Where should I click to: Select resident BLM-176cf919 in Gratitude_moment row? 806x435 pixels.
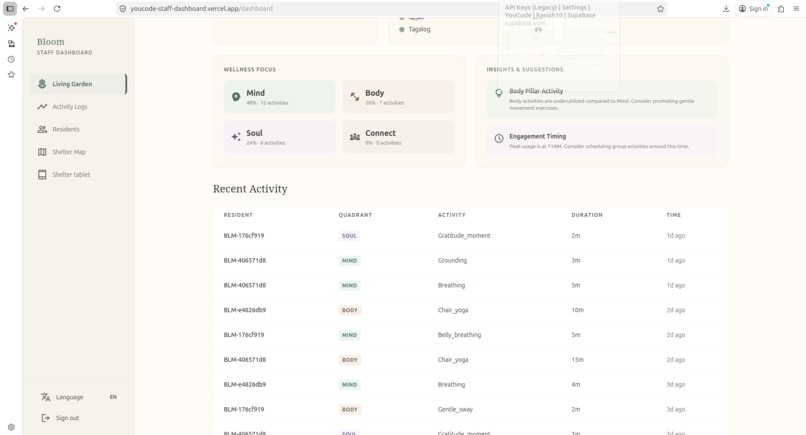(244, 235)
